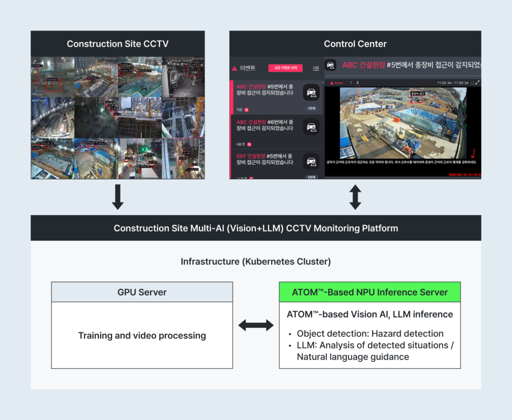
Task: Click the GPU Server box header
Action: point(142,292)
